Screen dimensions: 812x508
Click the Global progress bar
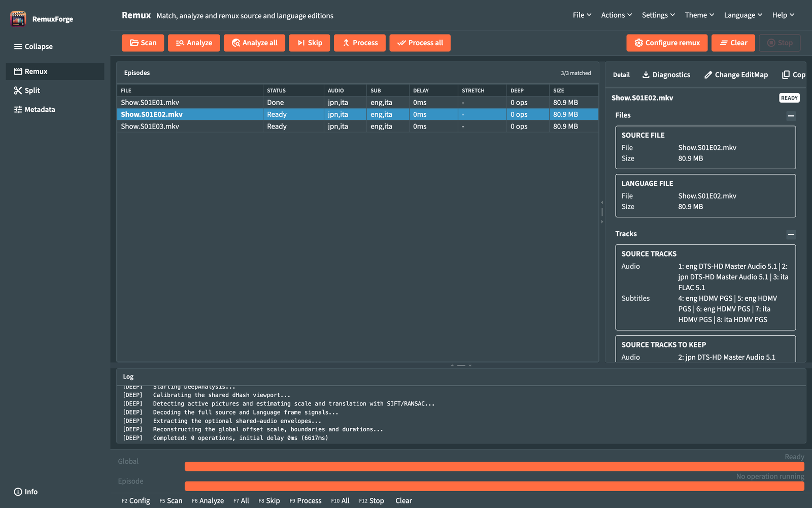click(x=494, y=466)
